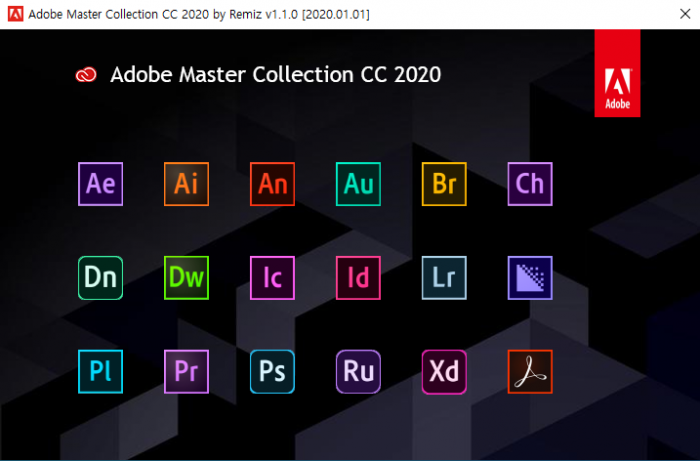This screenshot has height=461, width=700.
Task: Click the window title text by Remiz
Action: click(199, 14)
